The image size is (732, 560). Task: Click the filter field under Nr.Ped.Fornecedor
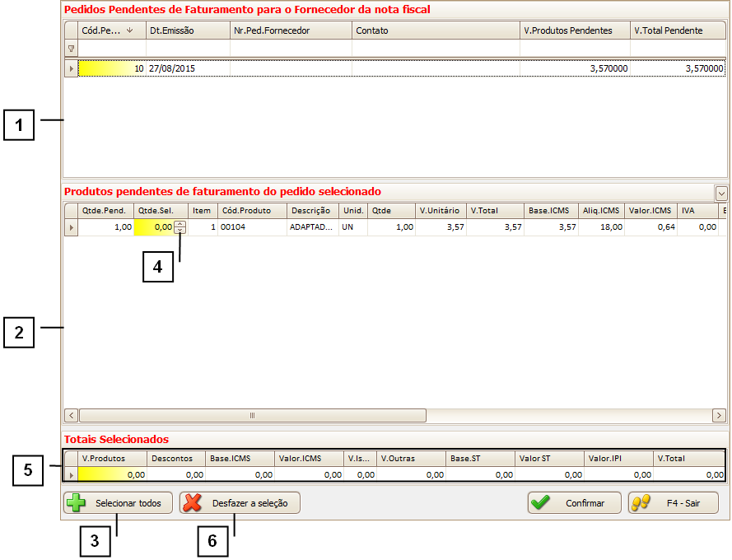click(x=291, y=49)
